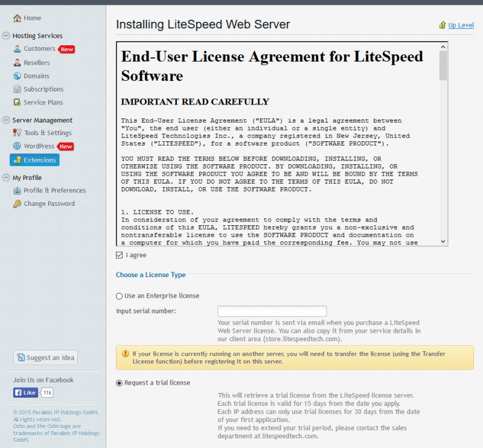Click the Choose a License Type heading

coord(150,275)
